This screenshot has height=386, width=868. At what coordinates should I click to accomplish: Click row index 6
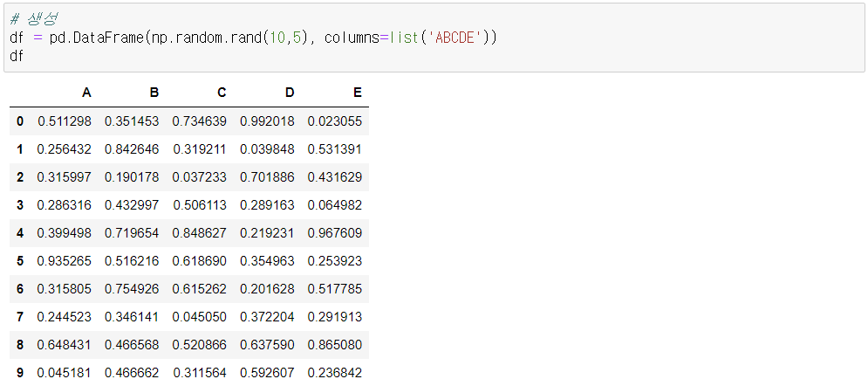coord(20,289)
